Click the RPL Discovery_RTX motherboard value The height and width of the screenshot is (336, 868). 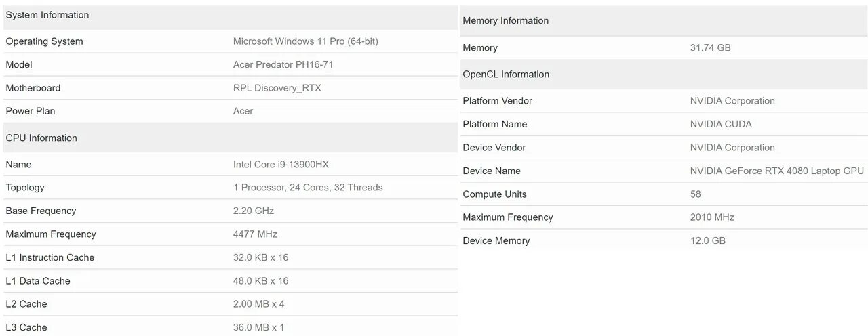click(x=277, y=88)
